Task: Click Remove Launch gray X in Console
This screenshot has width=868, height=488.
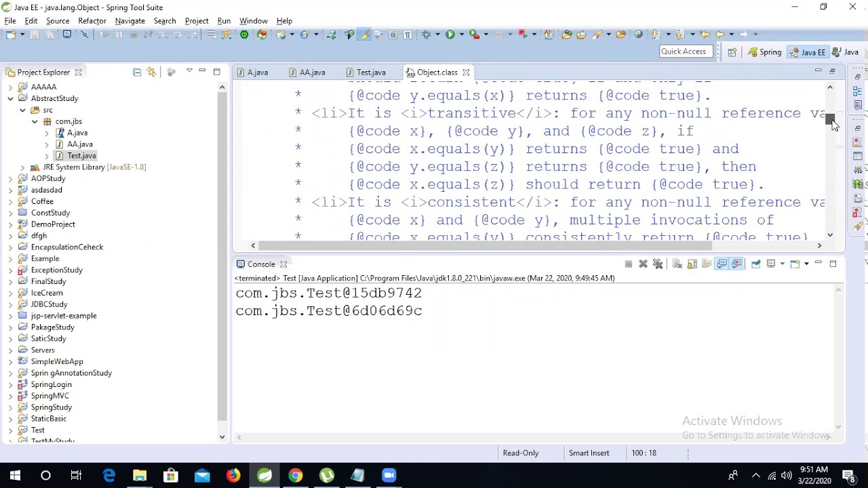Action: pos(643,264)
